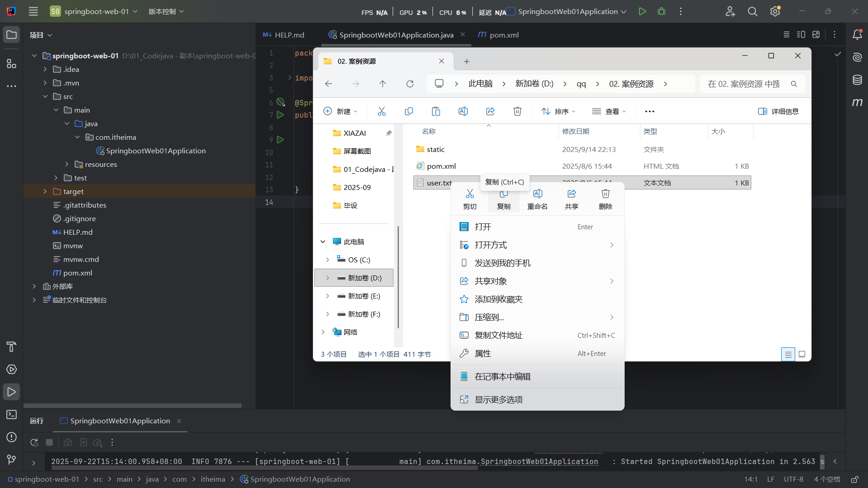This screenshot has width=868, height=488.
Task: Open the AI Assistant panel icon
Action: click(857, 57)
